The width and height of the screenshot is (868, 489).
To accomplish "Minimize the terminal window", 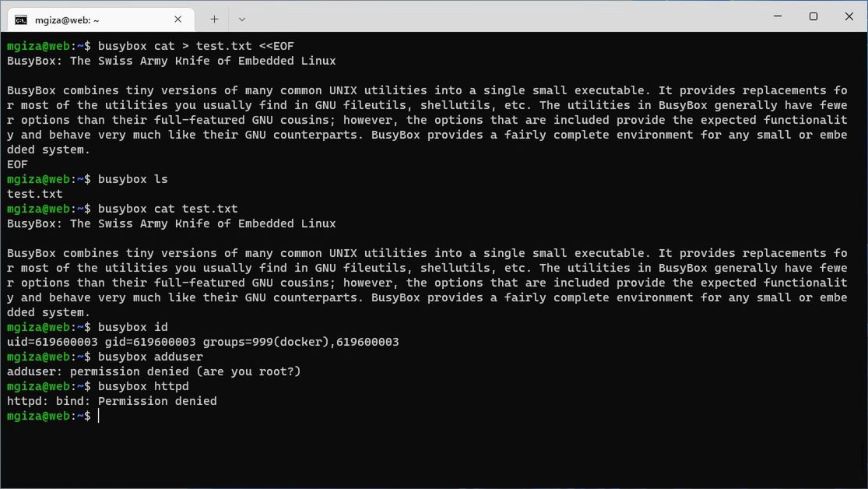I will click(778, 16).
